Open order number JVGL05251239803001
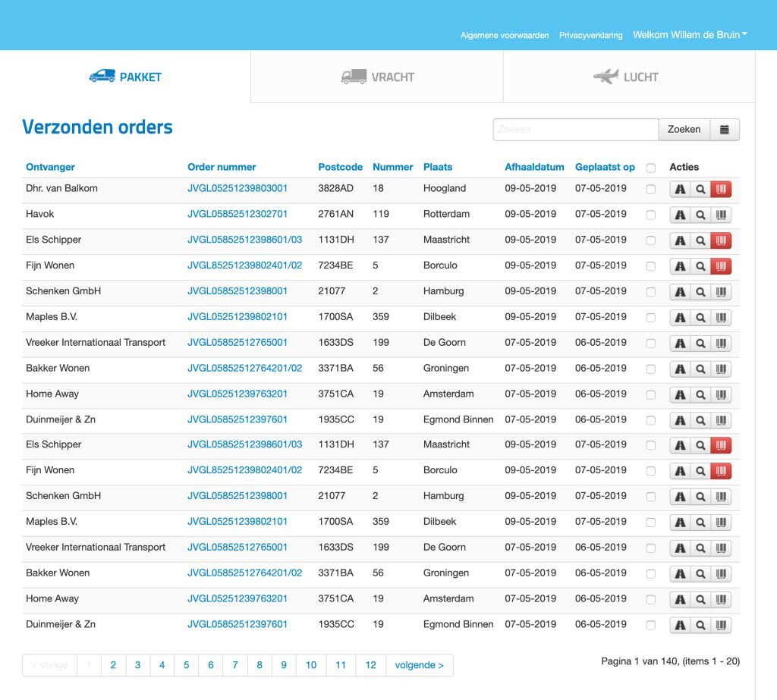 tap(238, 188)
